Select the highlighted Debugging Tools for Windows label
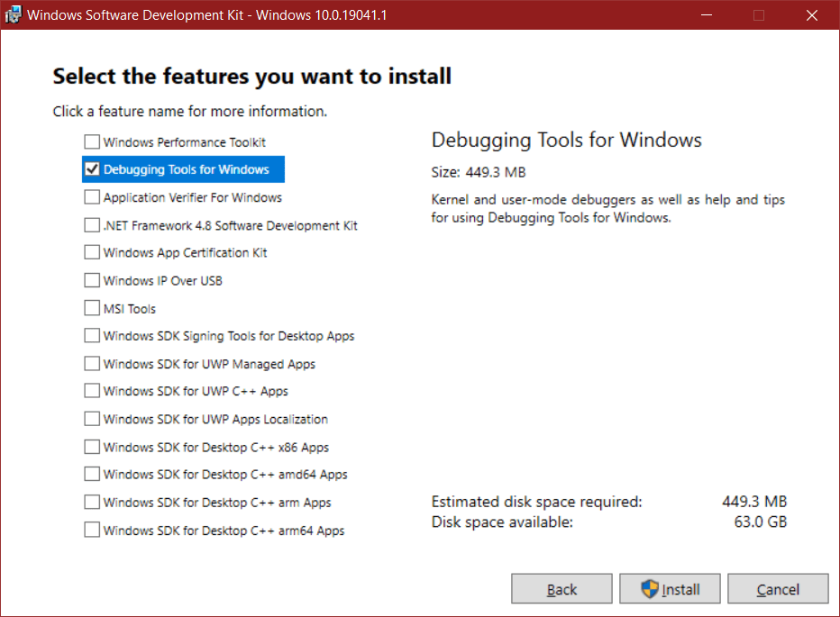The image size is (840, 617). pyautogui.click(x=187, y=169)
